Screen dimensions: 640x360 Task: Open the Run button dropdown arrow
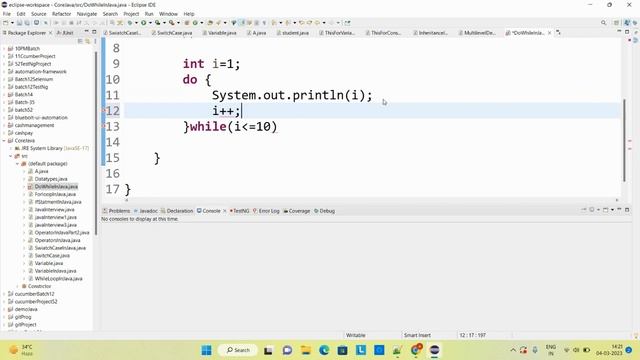click(x=150, y=23)
